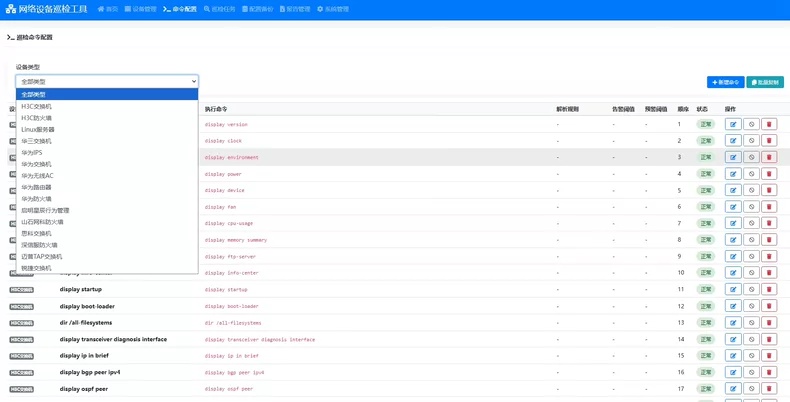
Task: Select H3C交换机 from device type list
Action: 107,106
